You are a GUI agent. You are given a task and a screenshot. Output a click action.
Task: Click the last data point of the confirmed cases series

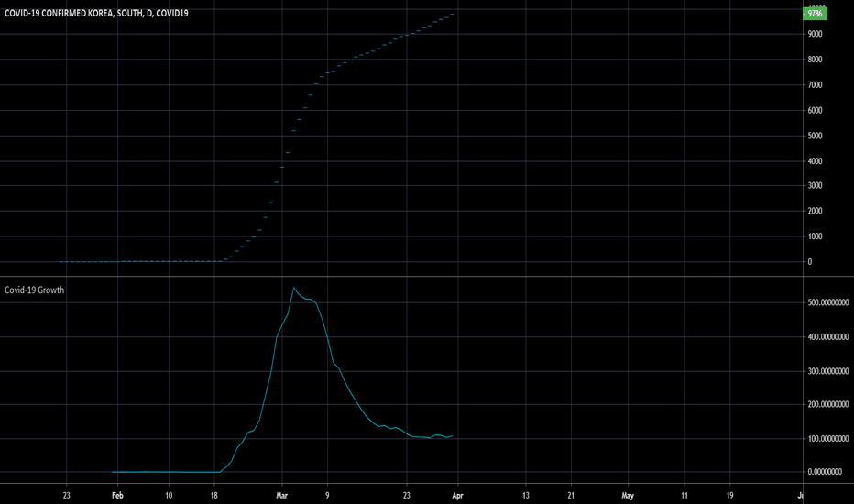(x=452, y=14)
